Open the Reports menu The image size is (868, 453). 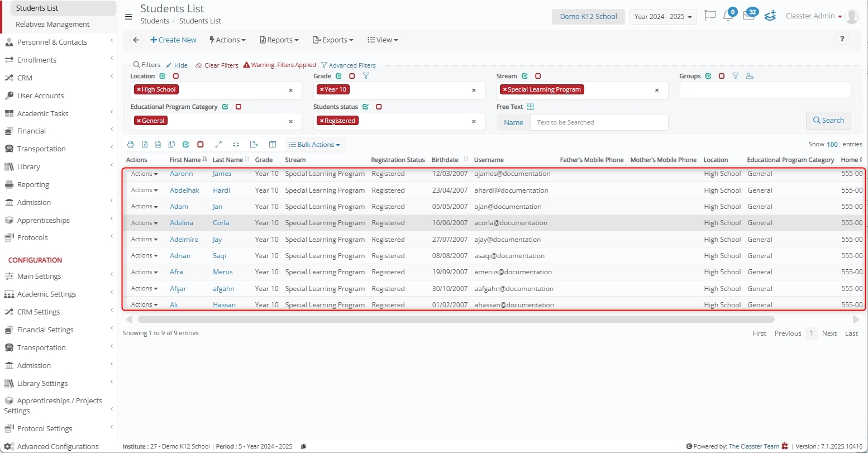click(279, 40)
